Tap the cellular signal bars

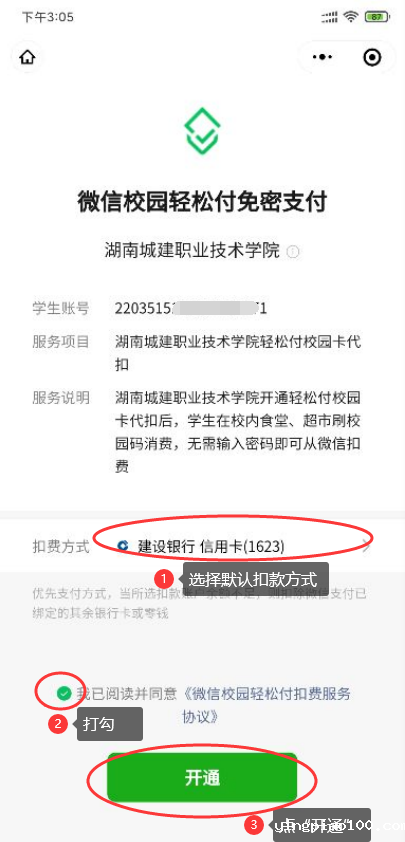point(329,17)
